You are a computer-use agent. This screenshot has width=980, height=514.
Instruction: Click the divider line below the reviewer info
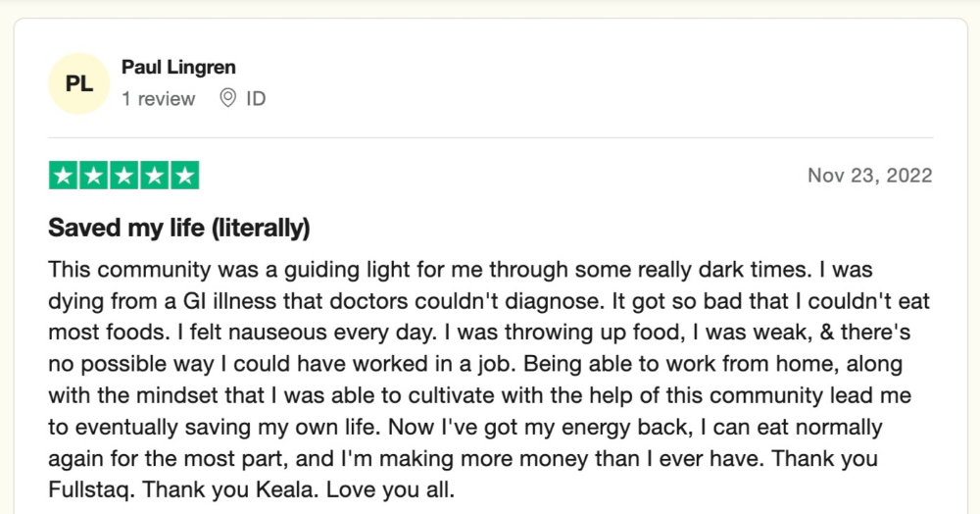point(491,137)
